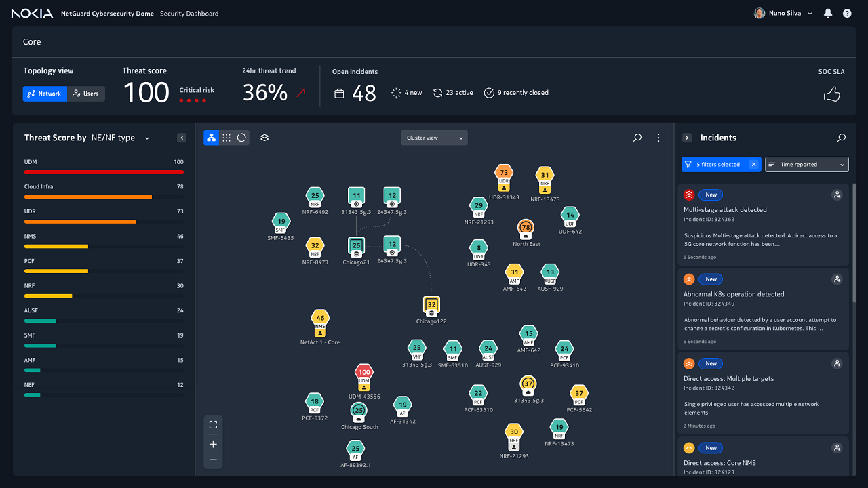868x488 pixels.
Task: Open the notifications bell
Action: 828,14
